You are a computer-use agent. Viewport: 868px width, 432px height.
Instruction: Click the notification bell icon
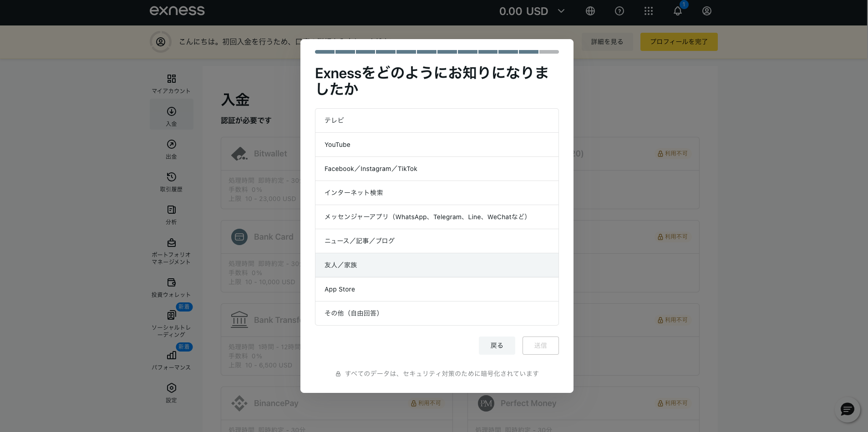[677, 11]
